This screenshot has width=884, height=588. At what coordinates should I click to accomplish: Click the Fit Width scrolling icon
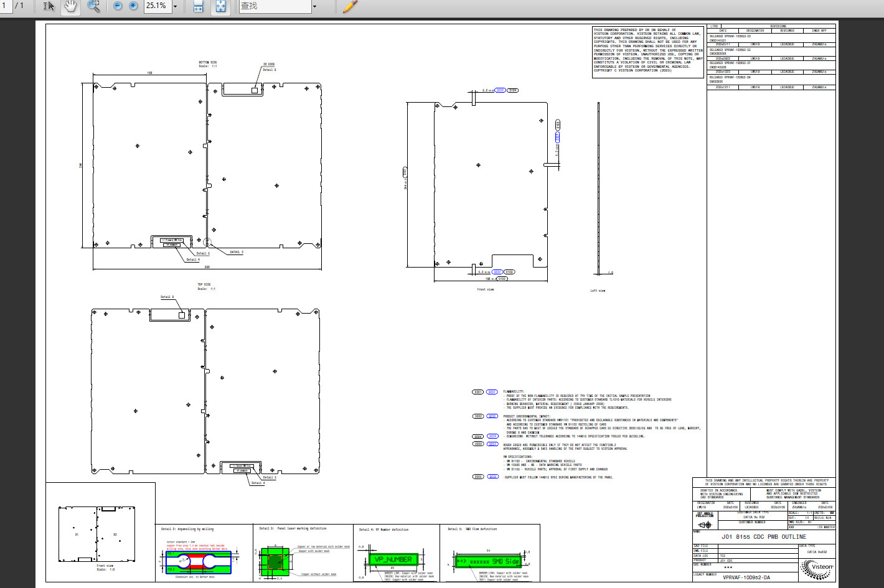point(199,6)
